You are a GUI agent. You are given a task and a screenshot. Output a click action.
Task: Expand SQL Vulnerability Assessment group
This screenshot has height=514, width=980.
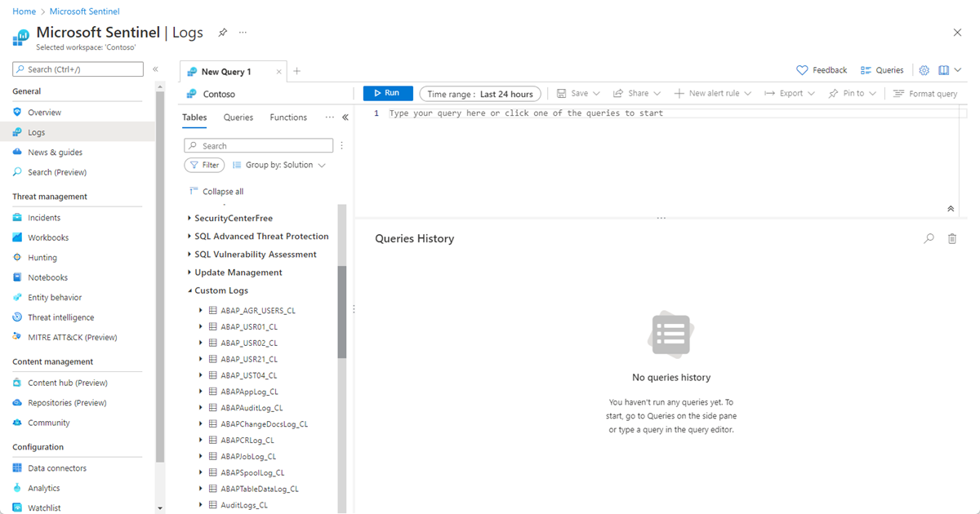[x=189, y=255]
